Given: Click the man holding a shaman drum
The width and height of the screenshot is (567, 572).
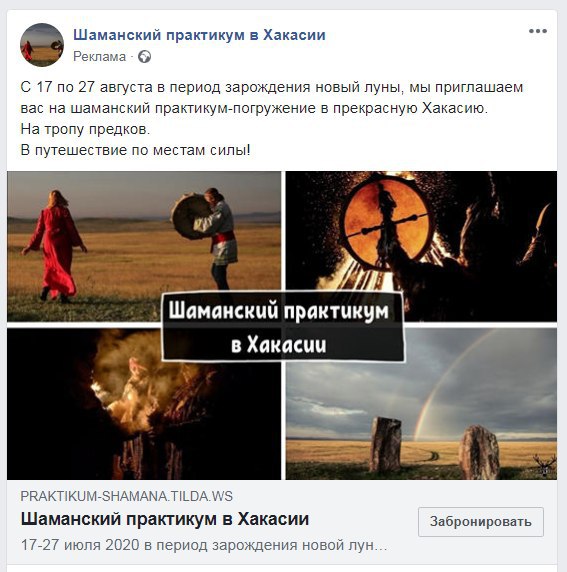Looking at the screenshot, I should click(208, 237).
